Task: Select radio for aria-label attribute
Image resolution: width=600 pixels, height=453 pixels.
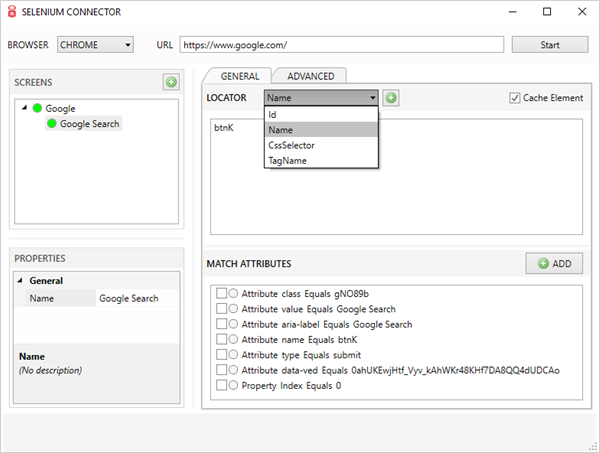Action: pos(233,324)
